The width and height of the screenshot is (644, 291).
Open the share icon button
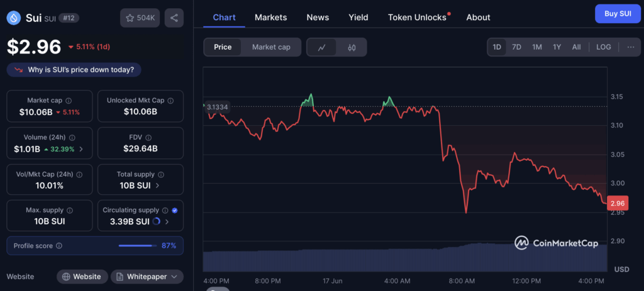coord(174,18)
